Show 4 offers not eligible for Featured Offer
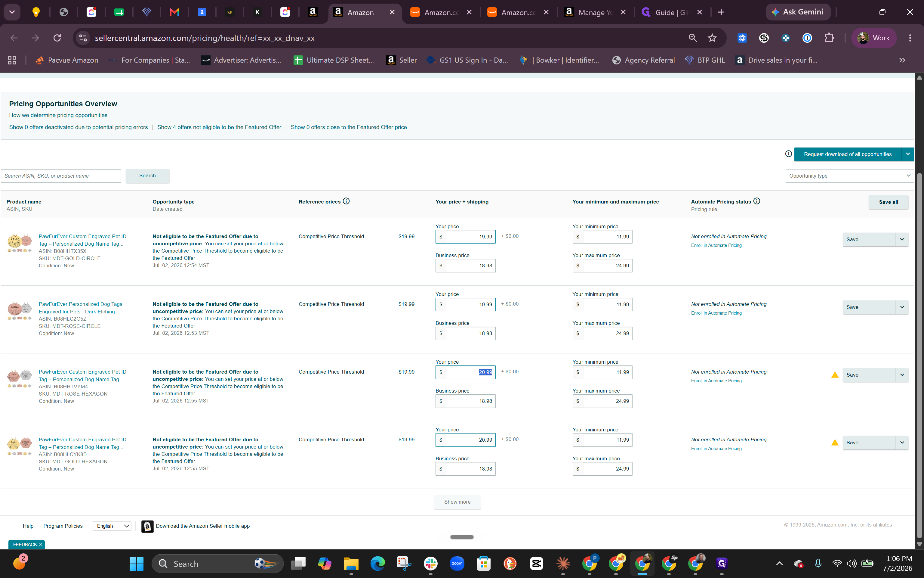The height and width of the screenshot is (578, 924). pyautogui.click(x=219, y=127)
